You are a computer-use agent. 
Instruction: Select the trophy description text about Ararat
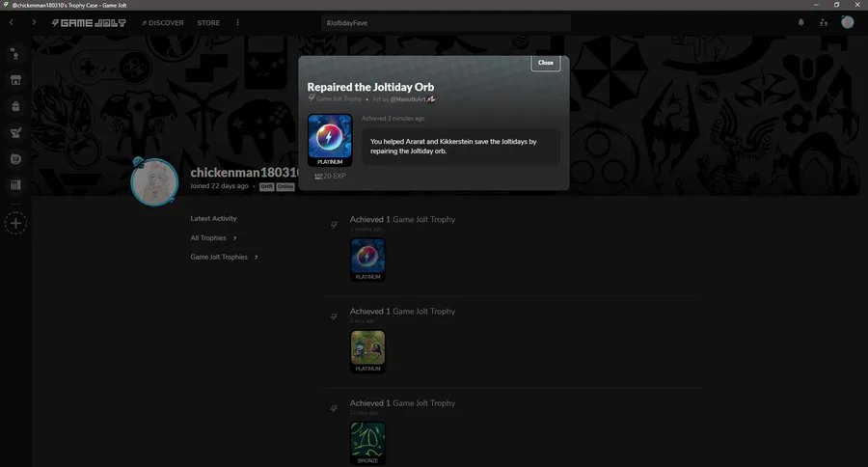coord(453,147)
